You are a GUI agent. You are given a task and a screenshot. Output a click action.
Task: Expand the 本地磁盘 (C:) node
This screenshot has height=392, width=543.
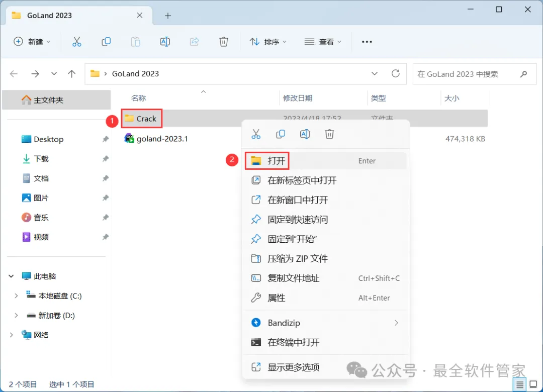point(16,296)
